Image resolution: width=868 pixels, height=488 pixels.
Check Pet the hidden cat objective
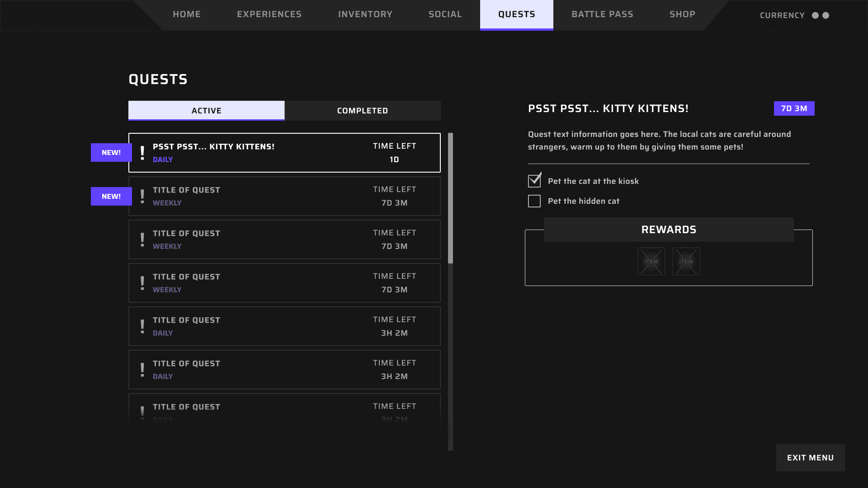[x=534, y=201]
